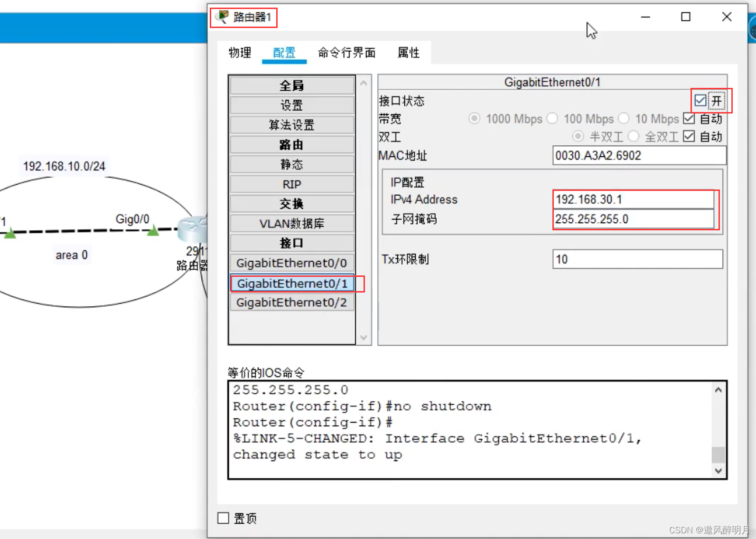Click IOS command box scroll-up arrow
Image resolution: width=756 pixels, height=539 pixels.
[719, 390]
